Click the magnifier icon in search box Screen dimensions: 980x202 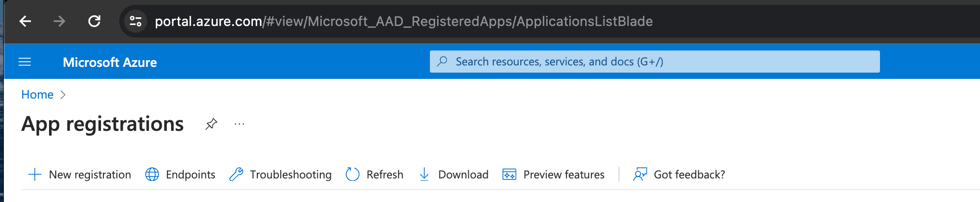(442, 62)
